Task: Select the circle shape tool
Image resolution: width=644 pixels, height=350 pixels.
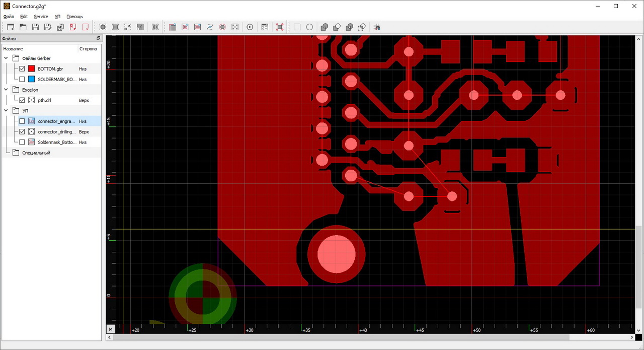Action: click(309, 27)
